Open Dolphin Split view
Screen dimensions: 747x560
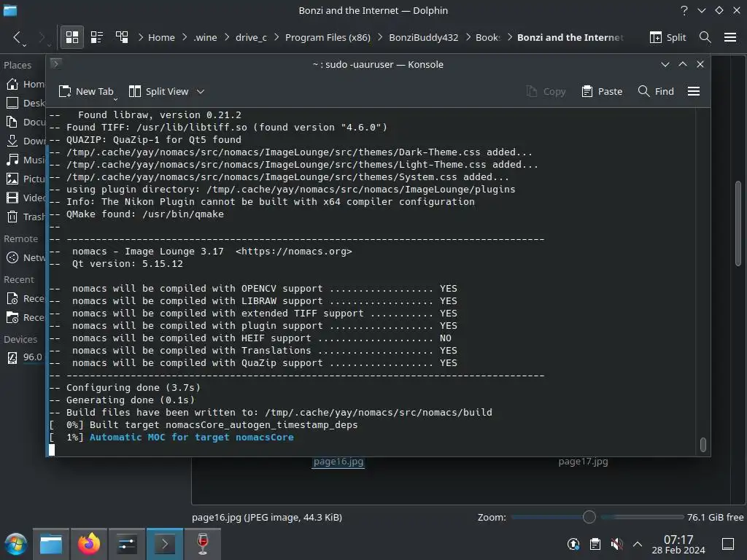[668, 37]
